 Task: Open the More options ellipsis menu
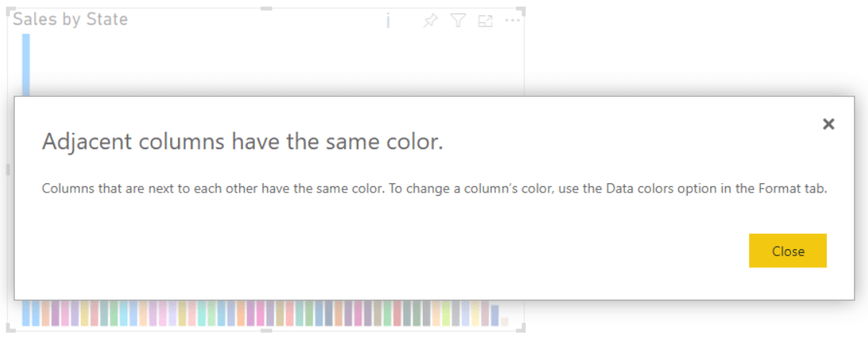tap(512, 20)
